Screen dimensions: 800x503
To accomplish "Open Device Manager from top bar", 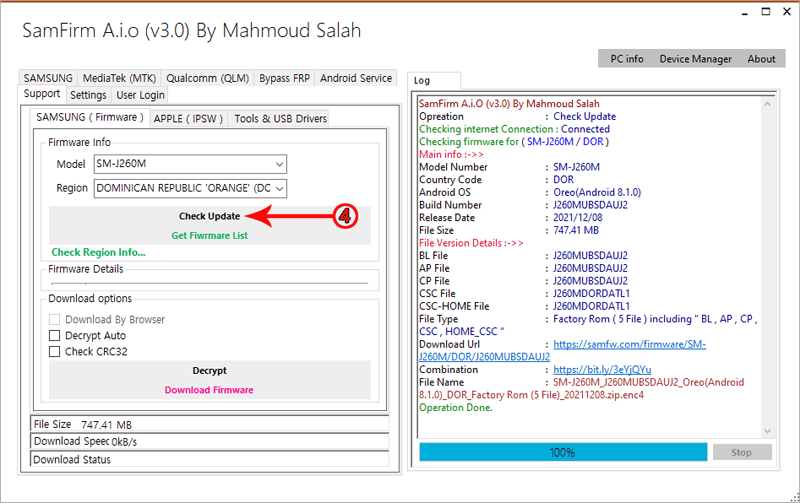I will point(695,59).
